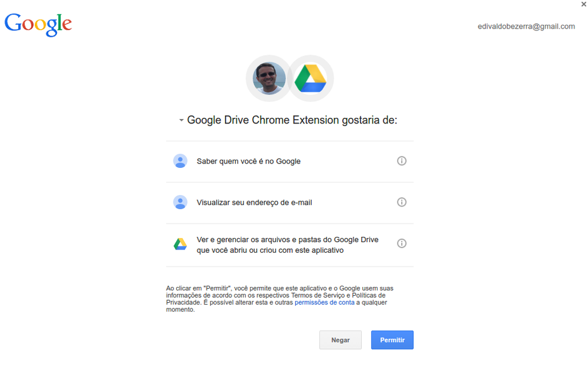Click small Drive icon in 'Ver e gerenciar' row
This screenshot has width=588, height=380.
(180, 244)
